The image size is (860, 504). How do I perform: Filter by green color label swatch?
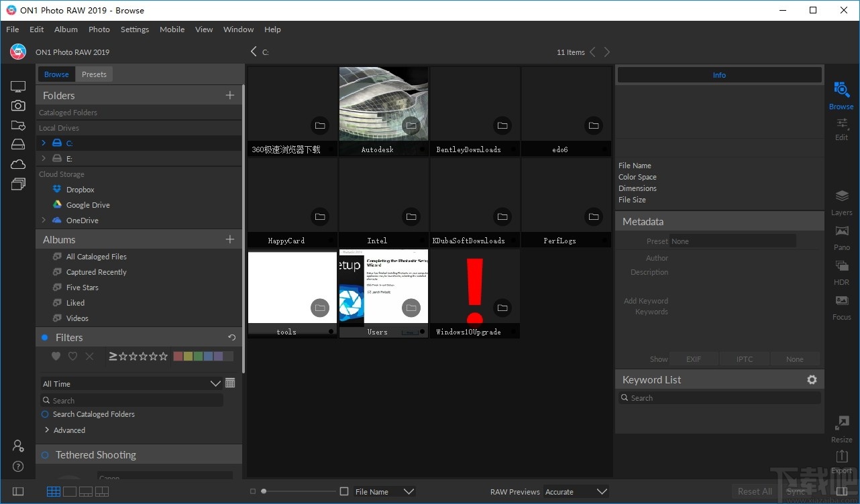click(199, 356)
